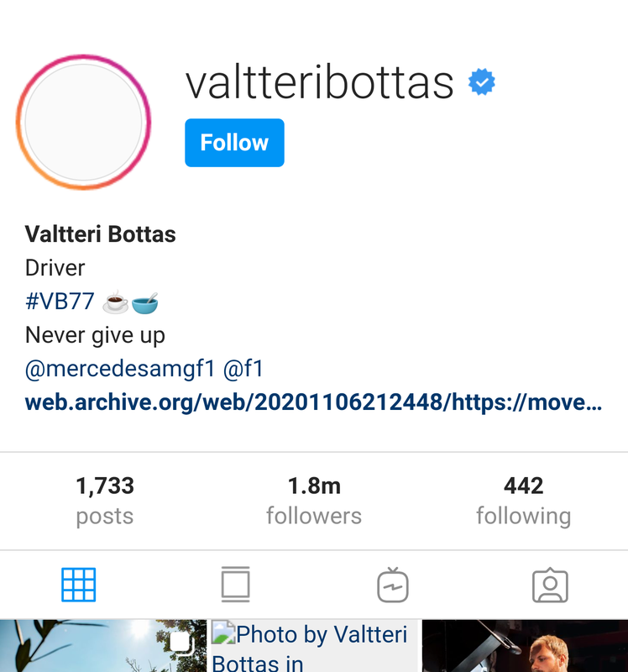This screenshot has width=628, height=672.
Task: Open the @f1 profile mention
Action: point(243,369)
